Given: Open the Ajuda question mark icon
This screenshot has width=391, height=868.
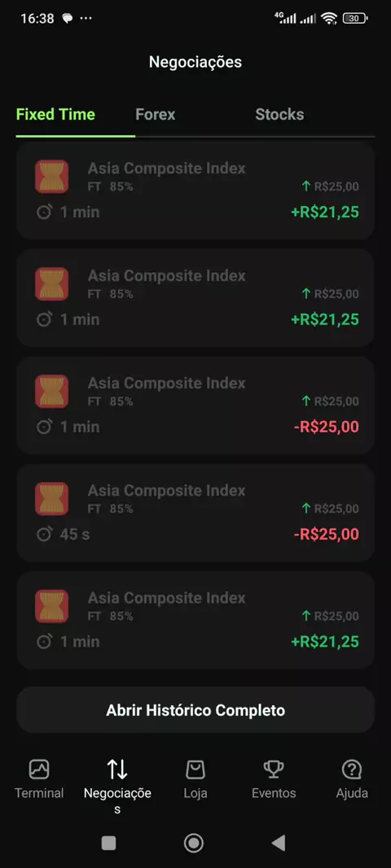Looking at the screenshot, I should [x=352, y=769].
